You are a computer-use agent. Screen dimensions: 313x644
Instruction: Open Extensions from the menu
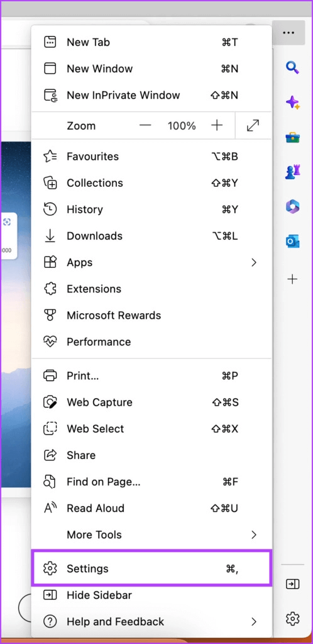click(151, 289)
